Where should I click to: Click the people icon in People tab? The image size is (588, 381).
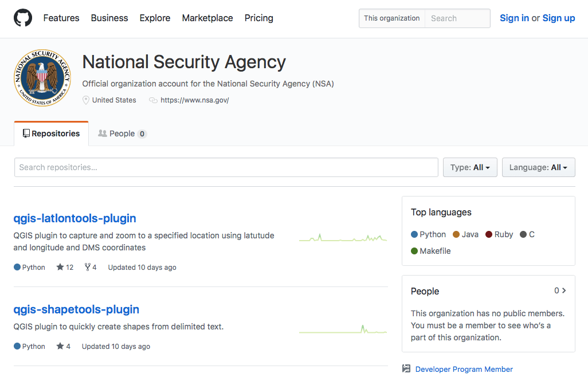(103, 133)
